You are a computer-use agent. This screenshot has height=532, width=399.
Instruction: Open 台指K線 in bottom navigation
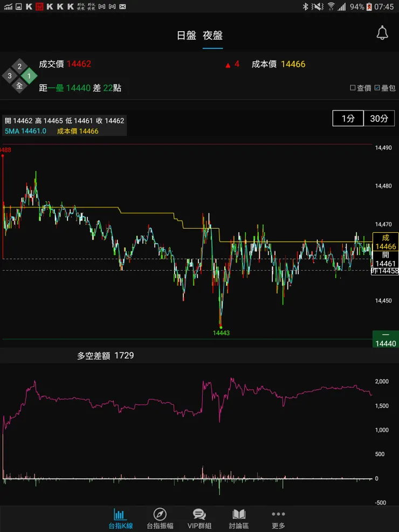[x=121, y=519]
